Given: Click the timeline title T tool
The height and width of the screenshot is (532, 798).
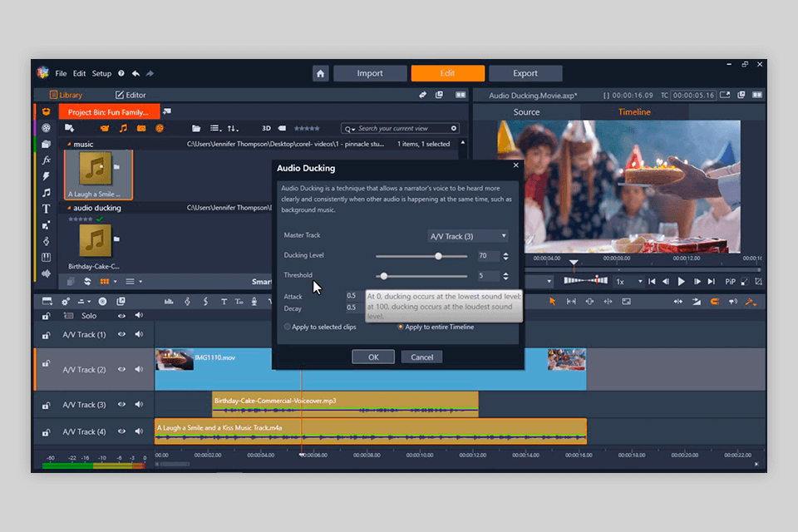Looking at the screenshot, I should pos(224,302).
